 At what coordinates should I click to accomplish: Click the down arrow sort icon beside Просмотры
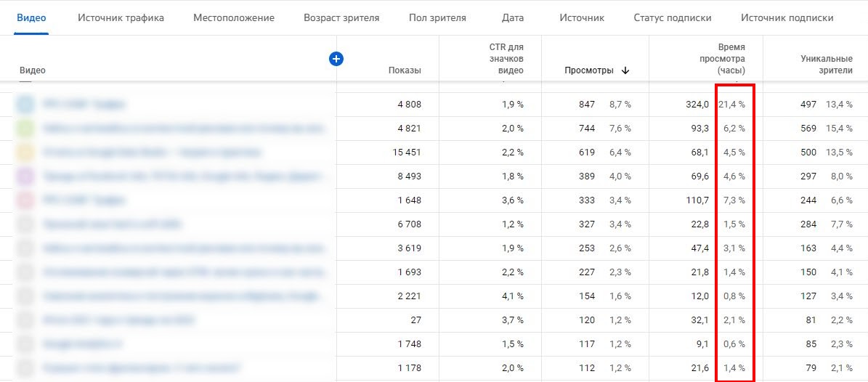tap(625, 70)
